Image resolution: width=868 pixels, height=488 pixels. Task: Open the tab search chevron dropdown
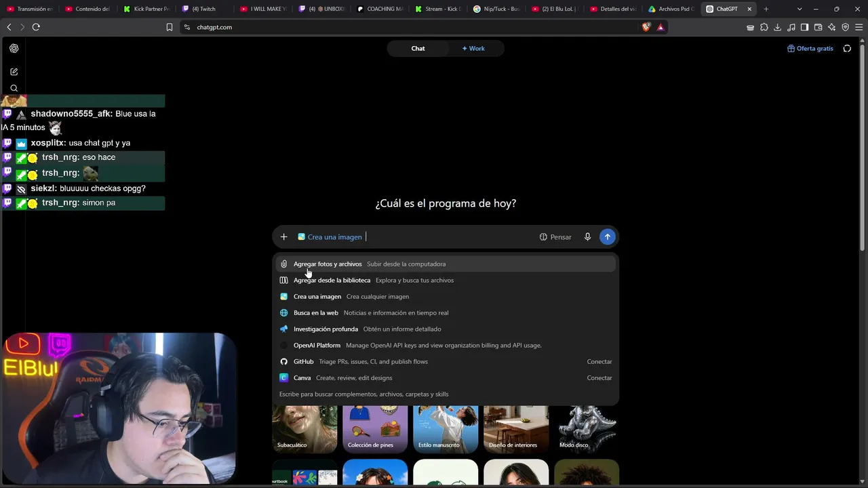coord(800,9)
